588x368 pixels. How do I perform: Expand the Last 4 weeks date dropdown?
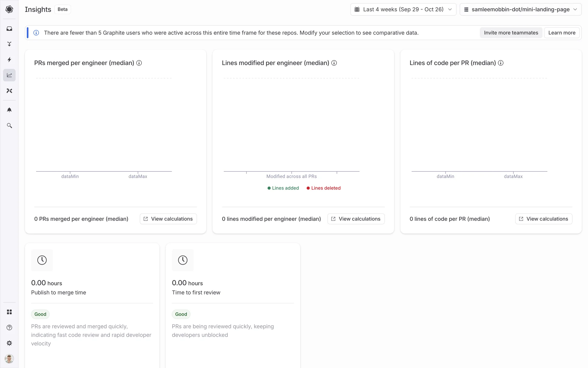tap(403, 10)
